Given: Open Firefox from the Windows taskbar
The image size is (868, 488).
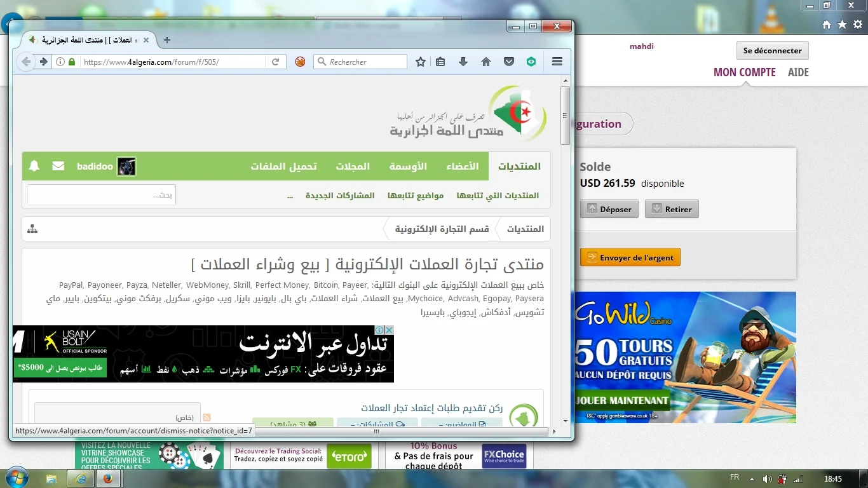Looking at the screenshot, I should coord(108,478).
